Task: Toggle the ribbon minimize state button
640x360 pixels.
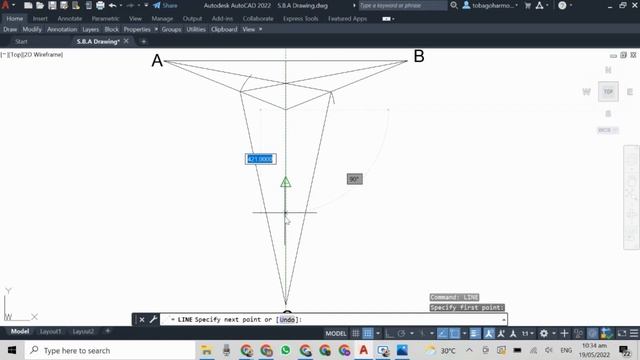Action: click(x=386, y=19)
